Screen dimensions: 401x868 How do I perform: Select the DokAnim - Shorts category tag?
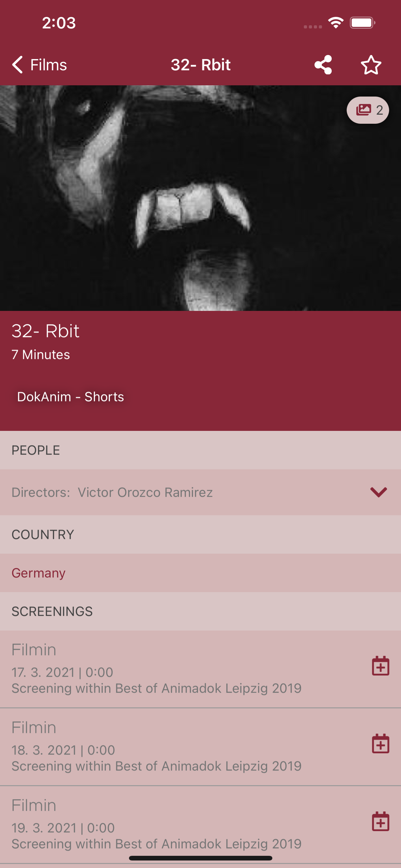click(x=70, y=397)
